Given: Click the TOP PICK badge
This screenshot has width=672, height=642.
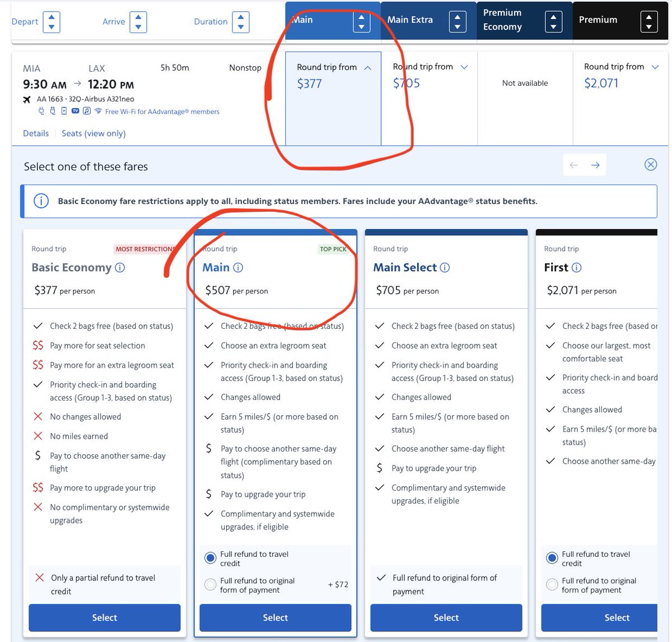Looking at the screenshot, I should (x=333, y=249).
